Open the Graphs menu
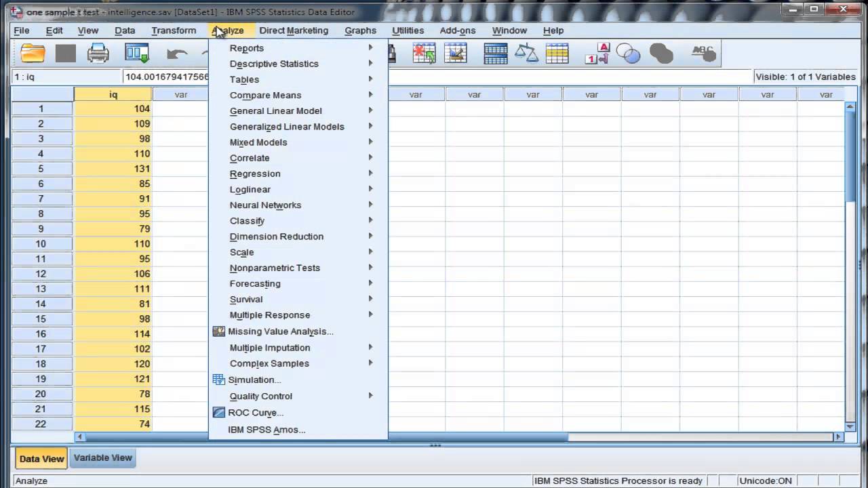Screen dimensions: 868x488 pyautogui.click(x=360, y=30)
